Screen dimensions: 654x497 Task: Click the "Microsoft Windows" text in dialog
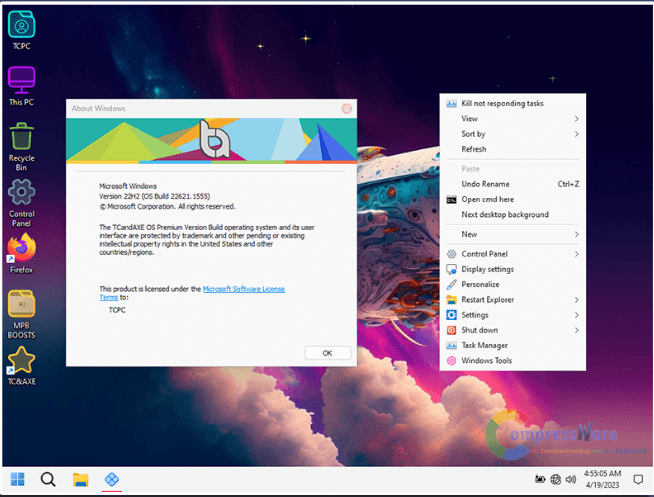tap(128, 186)
